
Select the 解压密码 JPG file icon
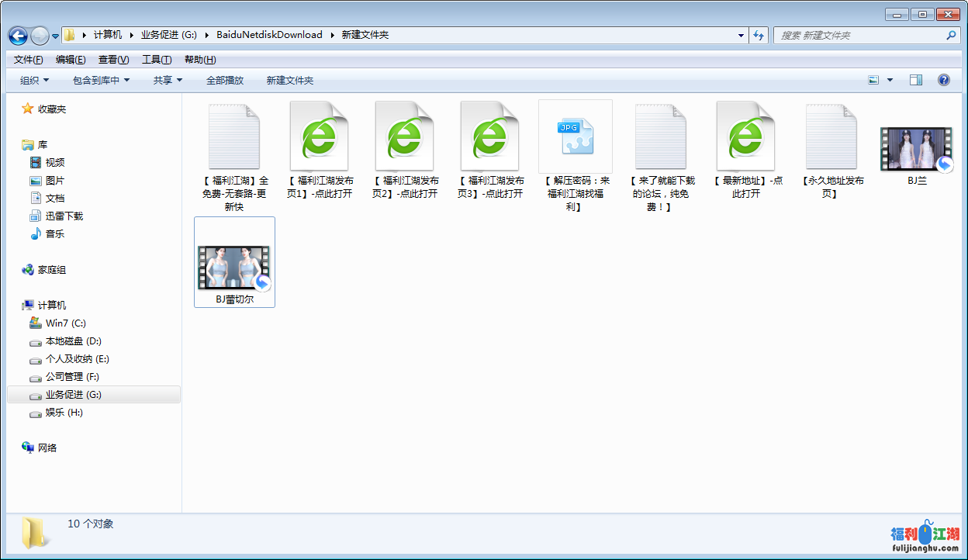click(575, 137)
